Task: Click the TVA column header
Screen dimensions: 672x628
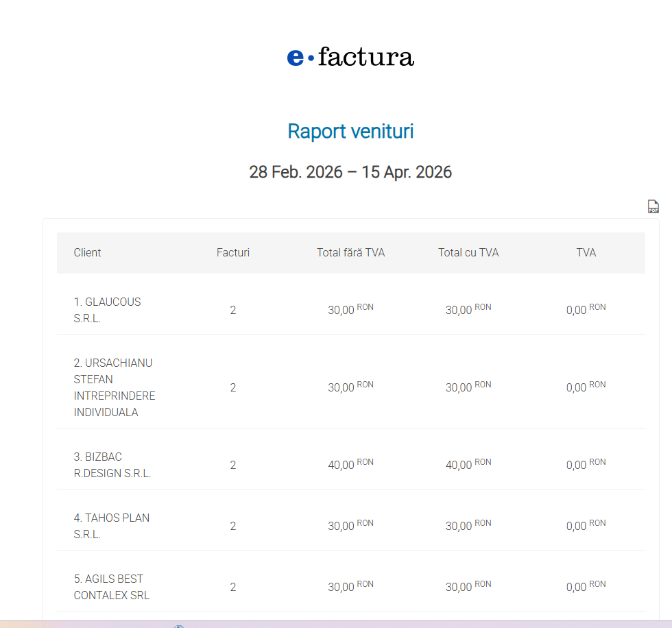Action: tap(586, 252)
